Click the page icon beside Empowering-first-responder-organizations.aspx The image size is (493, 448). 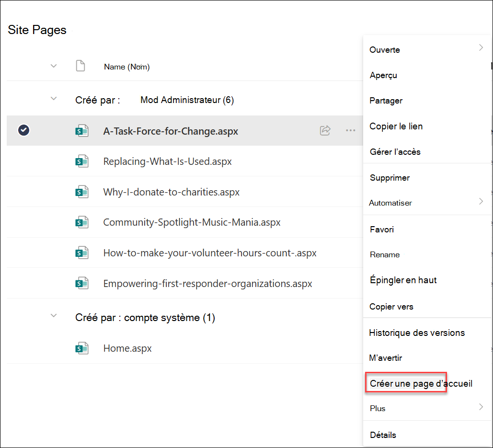82,283
